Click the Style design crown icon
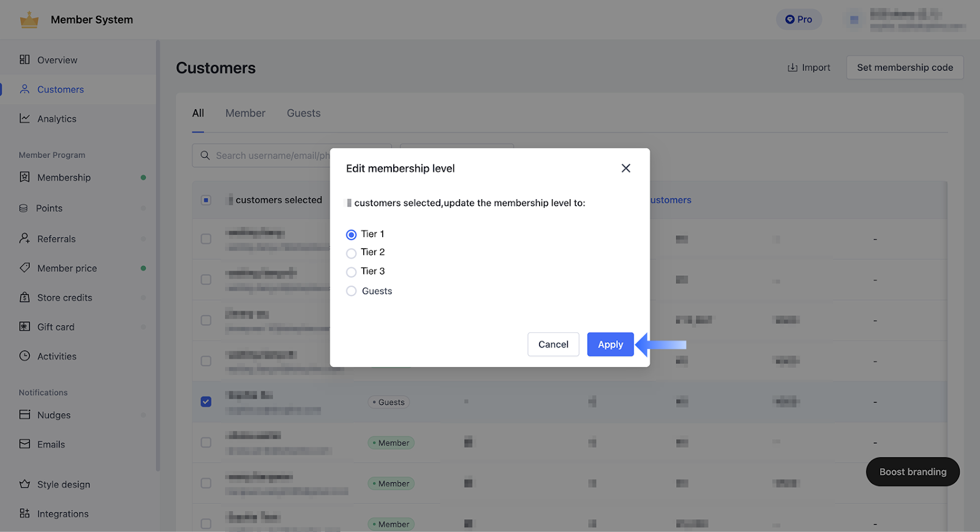The height and width of the screenshot is (532, 980). (x=24, y=484)
